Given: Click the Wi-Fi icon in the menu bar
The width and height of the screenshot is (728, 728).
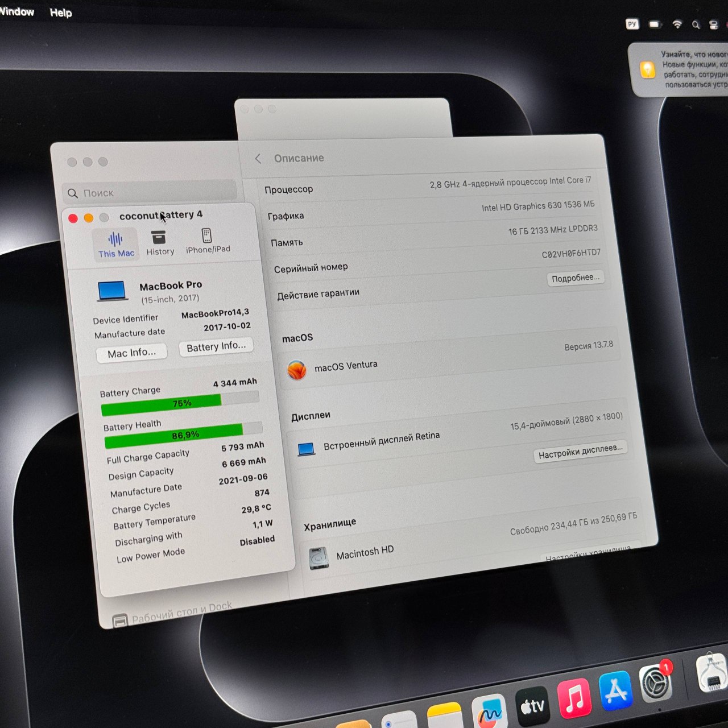Looking at the screenshot, I should coord(676,25).
